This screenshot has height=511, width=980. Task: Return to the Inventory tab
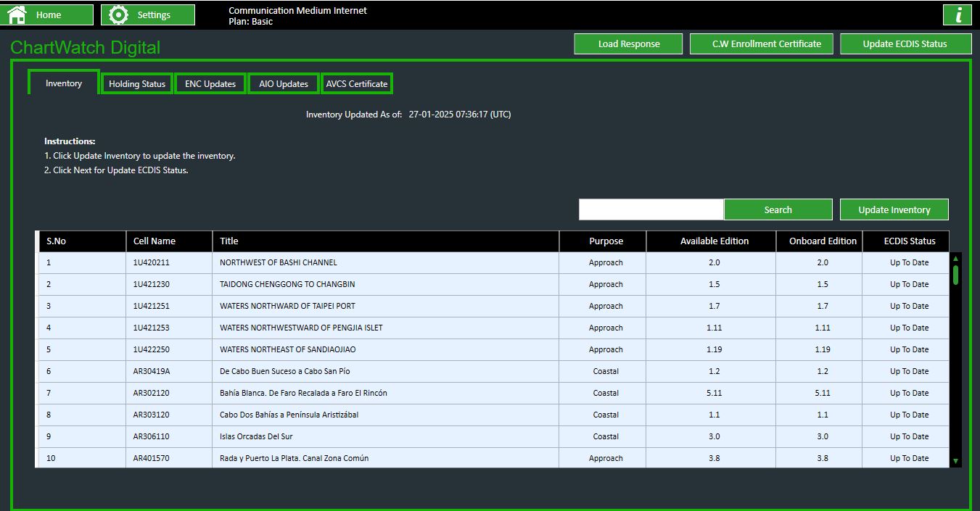pos(62,83)
